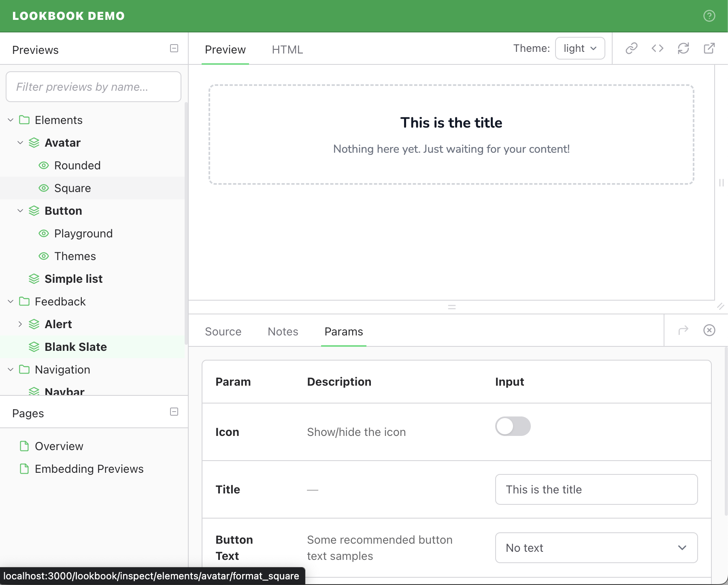Image resolution: width=728 pixels, height=585 pixels.
Task: Click the drawer position arrow icon
Action: pos(683,330)
